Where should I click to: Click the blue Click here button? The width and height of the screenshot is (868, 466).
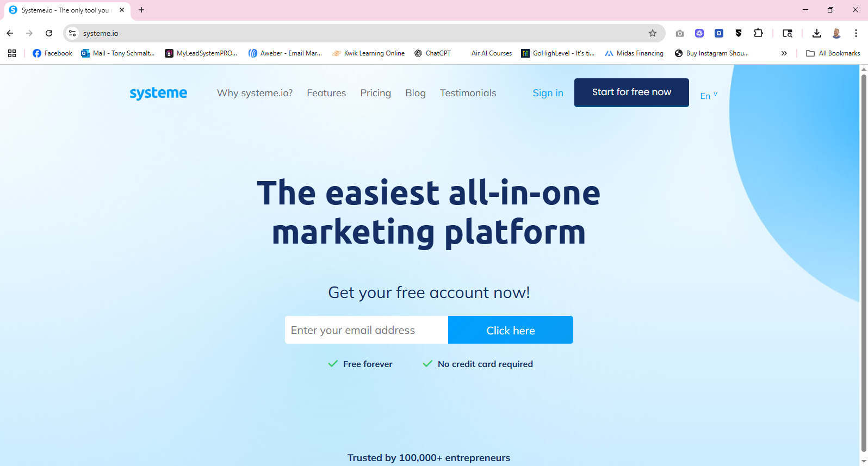(511, 330)
